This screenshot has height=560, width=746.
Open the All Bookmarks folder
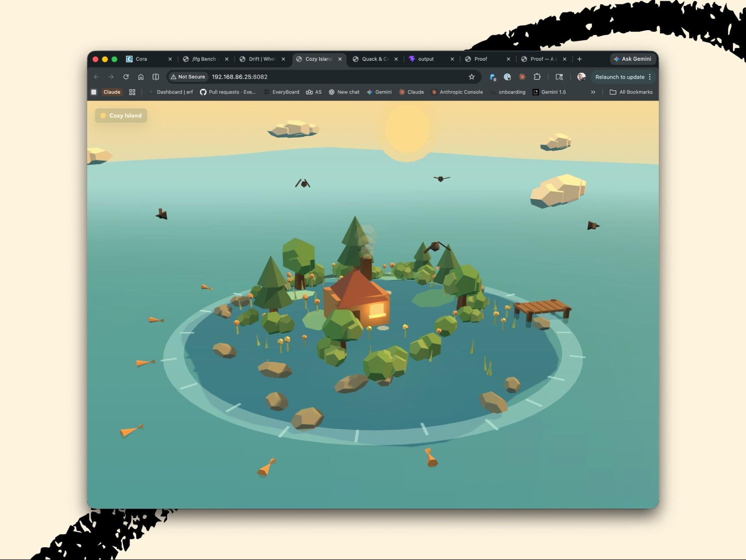(631, 92)
